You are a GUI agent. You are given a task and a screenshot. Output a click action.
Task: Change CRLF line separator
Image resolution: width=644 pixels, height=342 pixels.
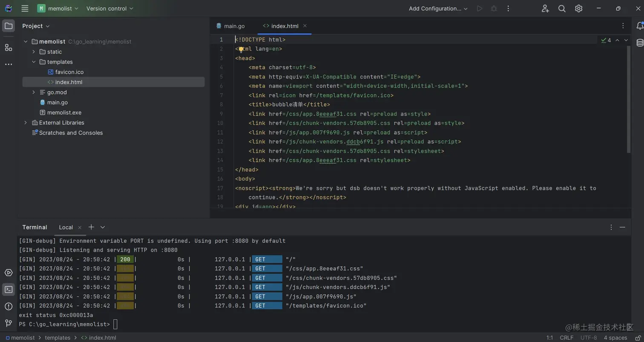pos(566,338)
